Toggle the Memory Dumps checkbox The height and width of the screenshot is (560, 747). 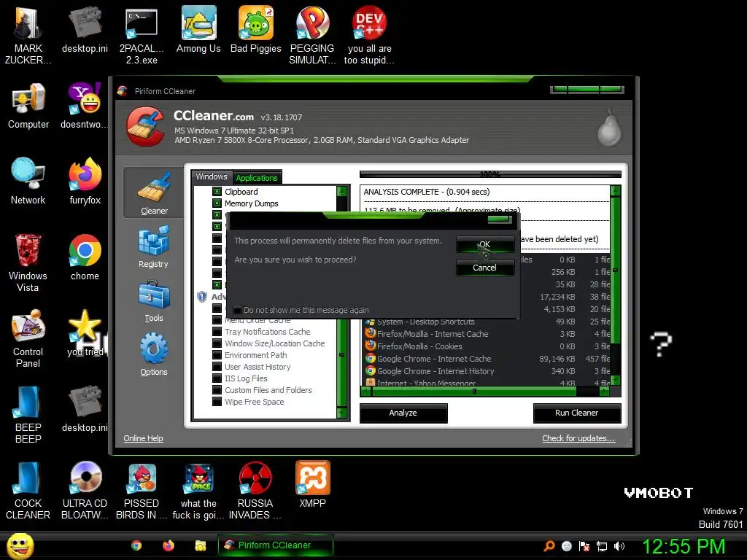217,203
